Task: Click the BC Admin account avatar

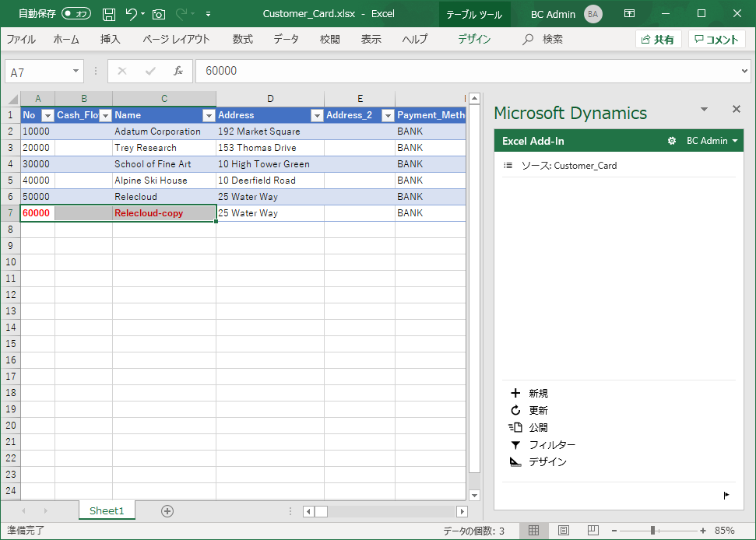Action: coord(593,14)
